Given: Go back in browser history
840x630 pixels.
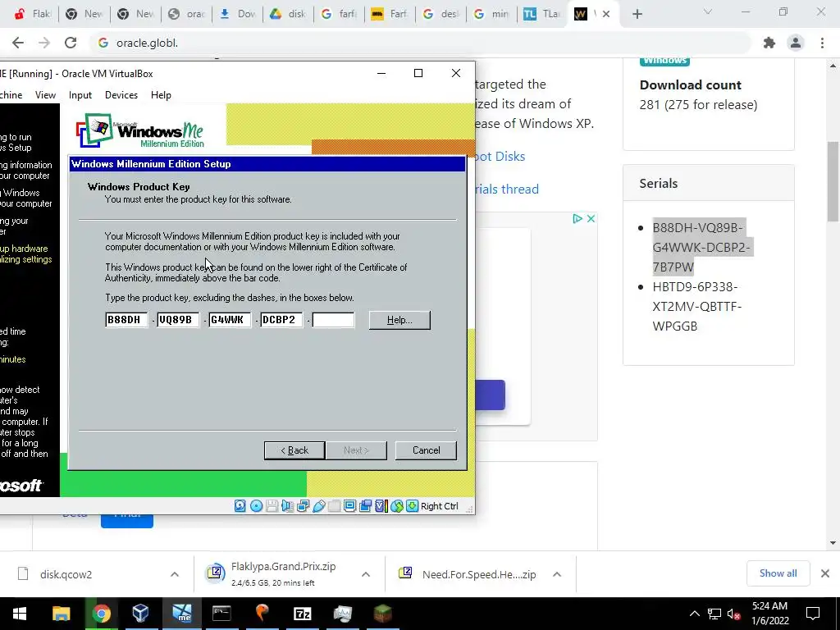Looking at the screenshot, I should pyautogui.click(x=18, y=43).
